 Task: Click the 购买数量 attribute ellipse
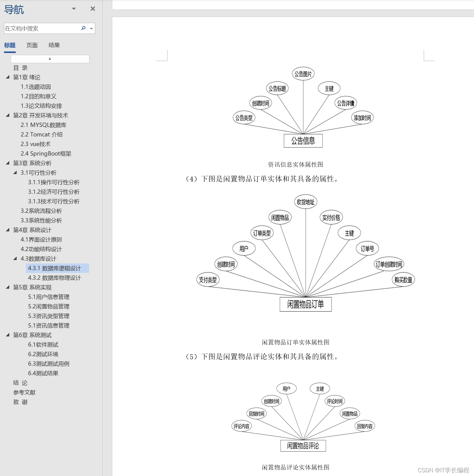(403, 280)
